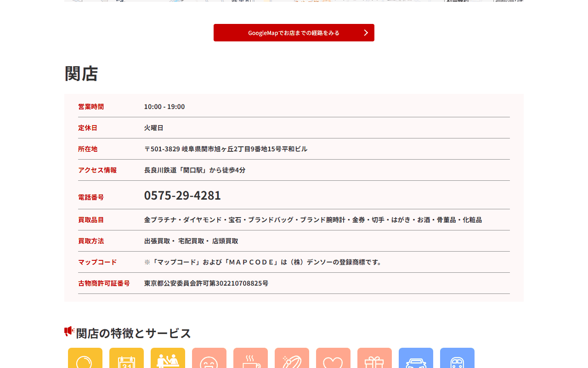Click the MAPCODE trademark note
The height and width of the screenshot is (368, 588).
click(263, 262)
